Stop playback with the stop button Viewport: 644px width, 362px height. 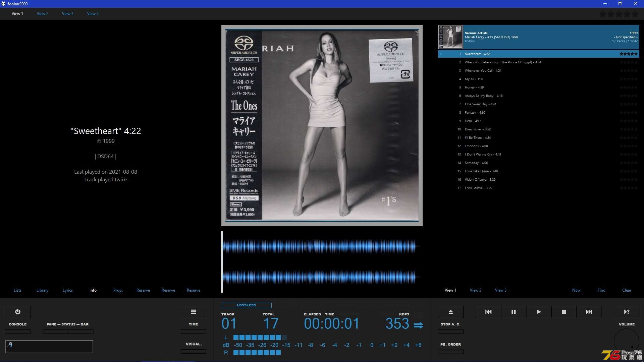[564, 312]
